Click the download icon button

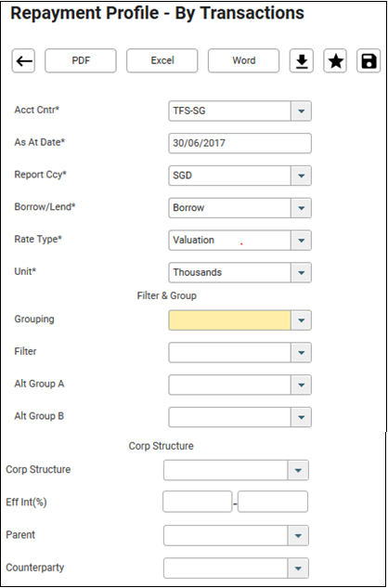click(x=302, y=60)
